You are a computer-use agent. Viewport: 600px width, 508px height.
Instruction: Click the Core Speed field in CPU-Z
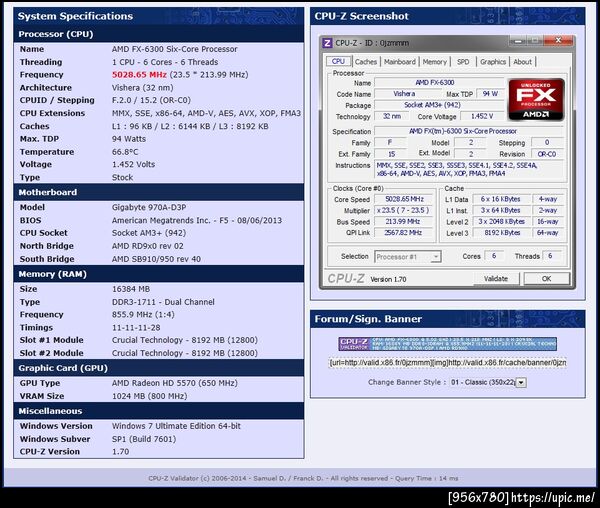(x=404, y=199)
